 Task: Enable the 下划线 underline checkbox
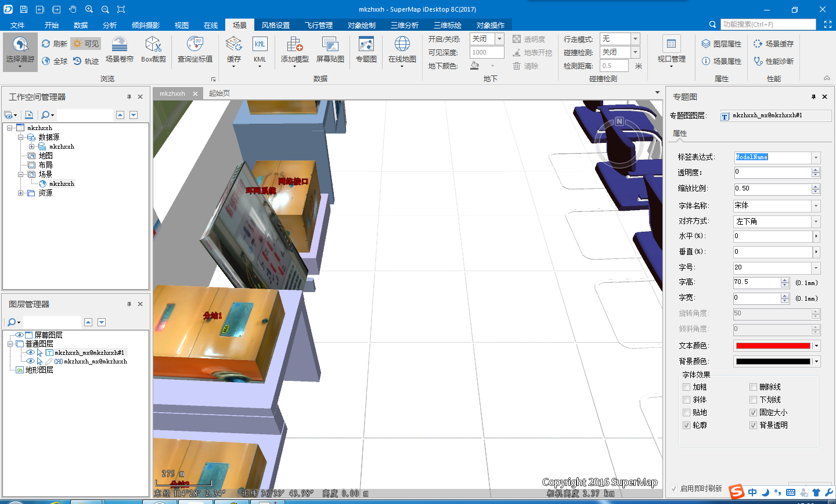pos(753,399)
